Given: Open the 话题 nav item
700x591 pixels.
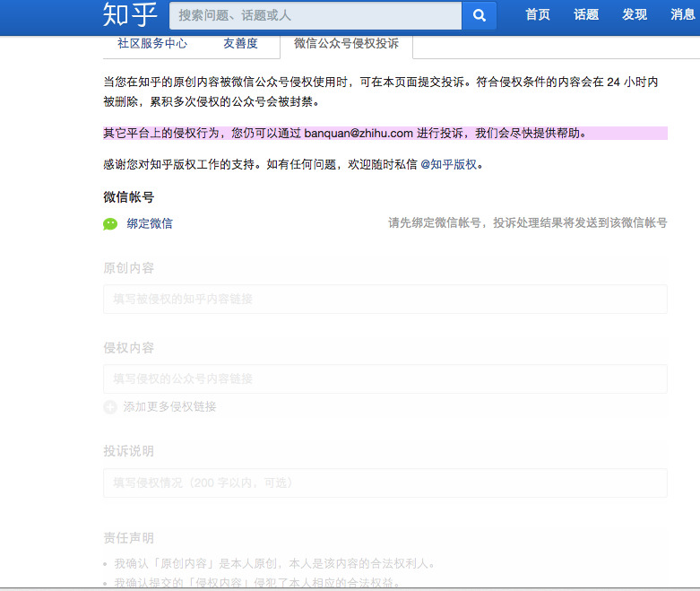Looking at the screenshot, I should click(x=586, y=14).
